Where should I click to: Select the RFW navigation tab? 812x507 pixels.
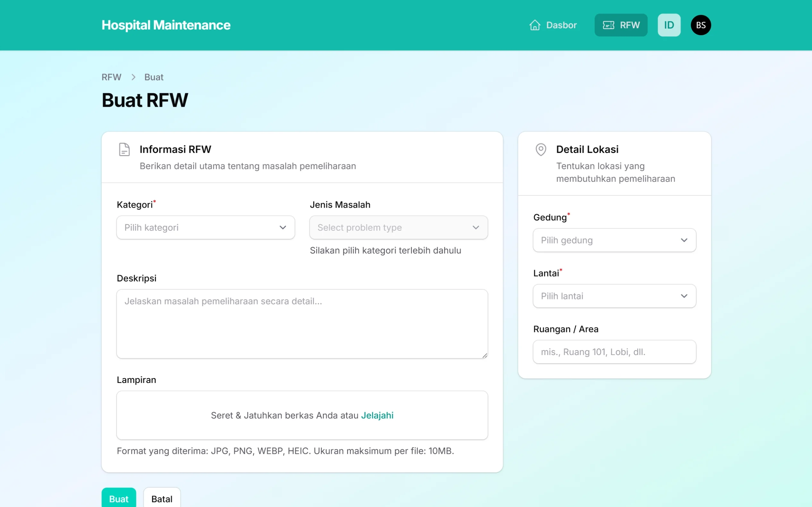click(x=630, y=25)
